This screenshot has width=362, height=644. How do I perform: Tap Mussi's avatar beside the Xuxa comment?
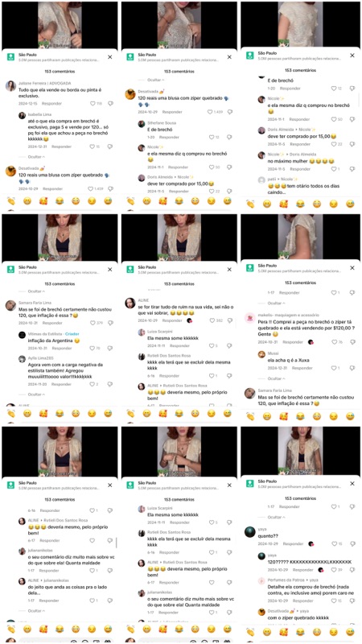tap(261, 354)
